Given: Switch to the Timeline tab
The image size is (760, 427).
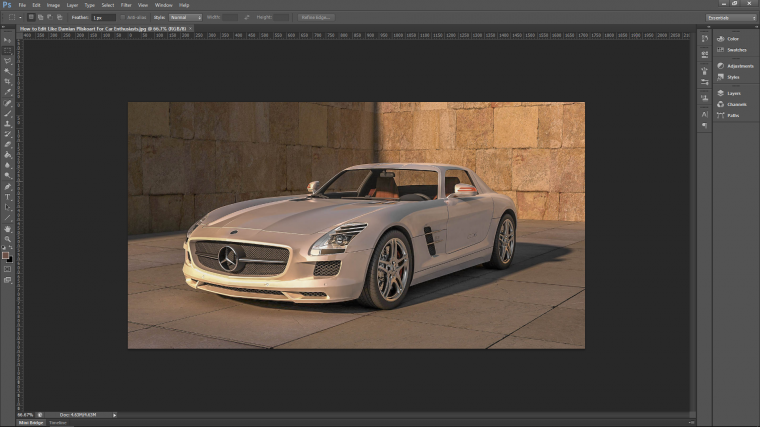Looking at the screenshot, I should pos(58,423).
